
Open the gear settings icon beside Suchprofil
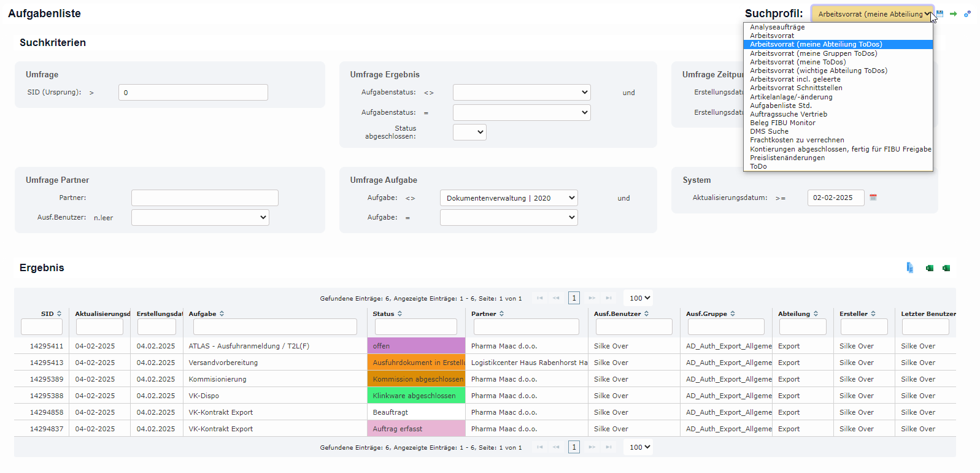tap(967, 13)
